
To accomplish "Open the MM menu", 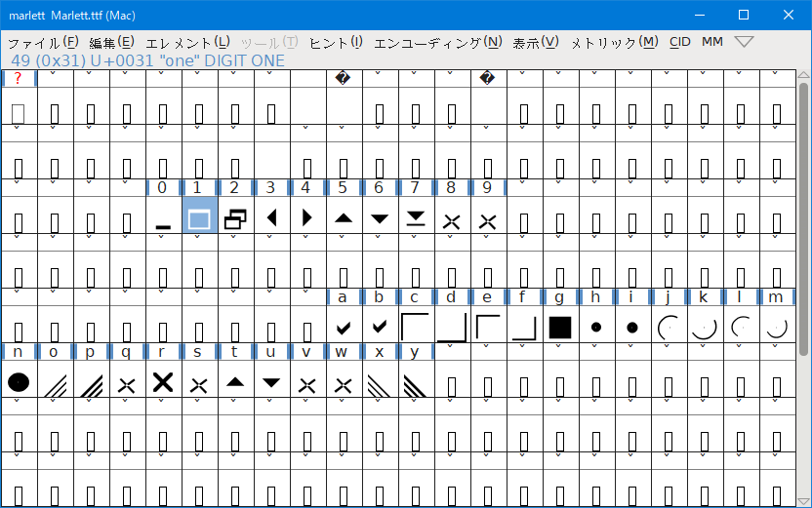I will [x=712, y=42].
